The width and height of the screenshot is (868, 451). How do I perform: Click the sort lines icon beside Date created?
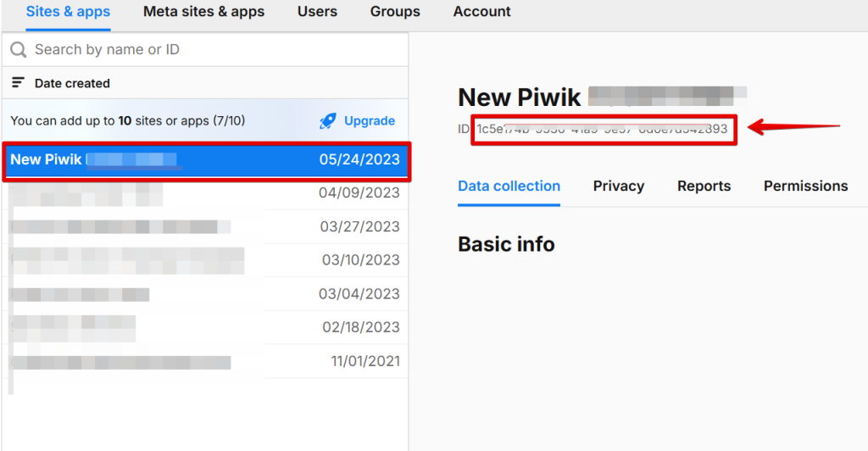click(18, 83)
